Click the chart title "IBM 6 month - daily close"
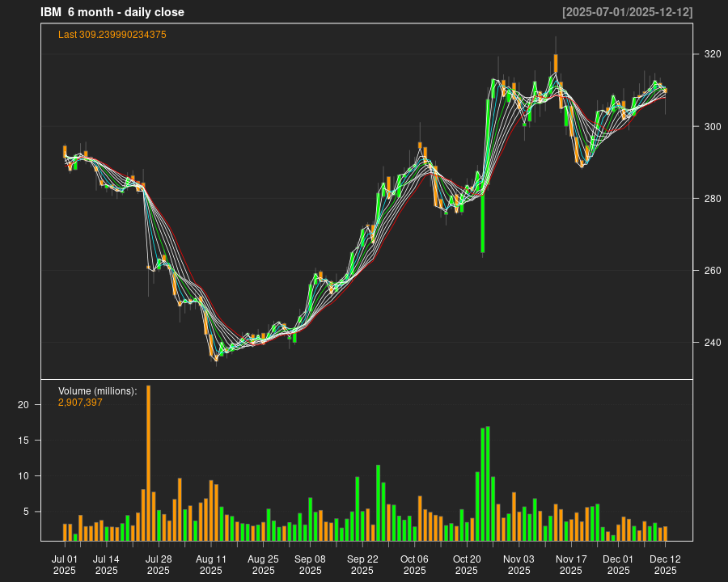728x582 pixels. point(112,12)
